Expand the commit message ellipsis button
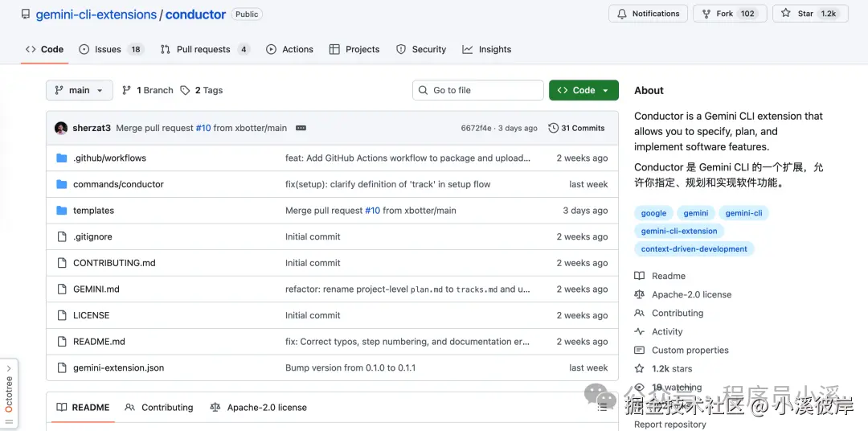This screenshot has width=868, height=431. point(301,128)
